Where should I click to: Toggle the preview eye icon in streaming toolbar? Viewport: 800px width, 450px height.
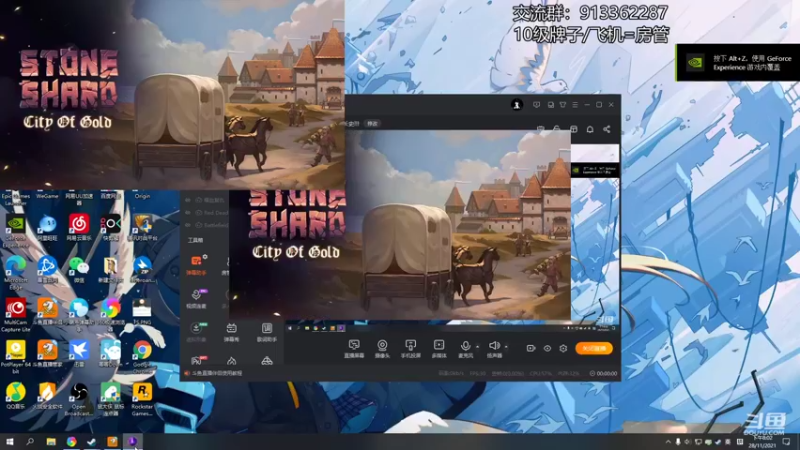coord(547,348)
